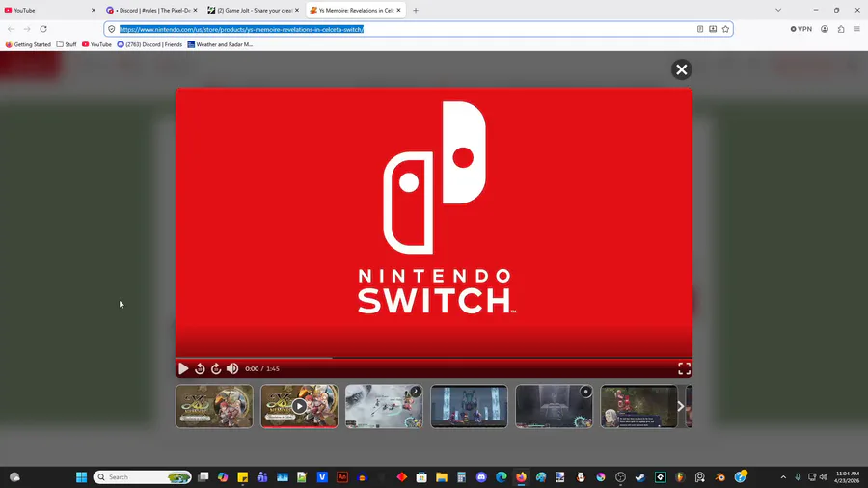Viewport: 868px width, 488px height.
Task: Close the YouTube browser tab
Action: [93, 10]
